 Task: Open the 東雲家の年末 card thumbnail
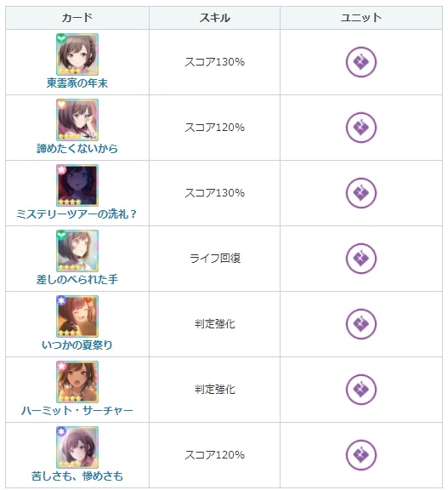pyautogui.click(x=77, y=54)
